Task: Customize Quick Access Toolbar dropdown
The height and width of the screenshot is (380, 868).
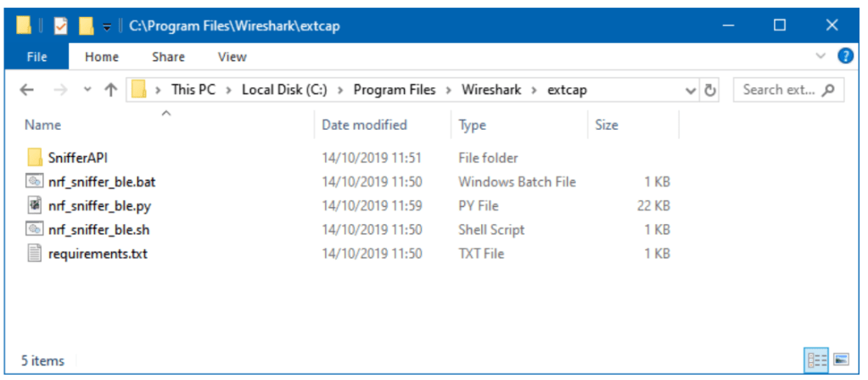Action: coord(108,27)
